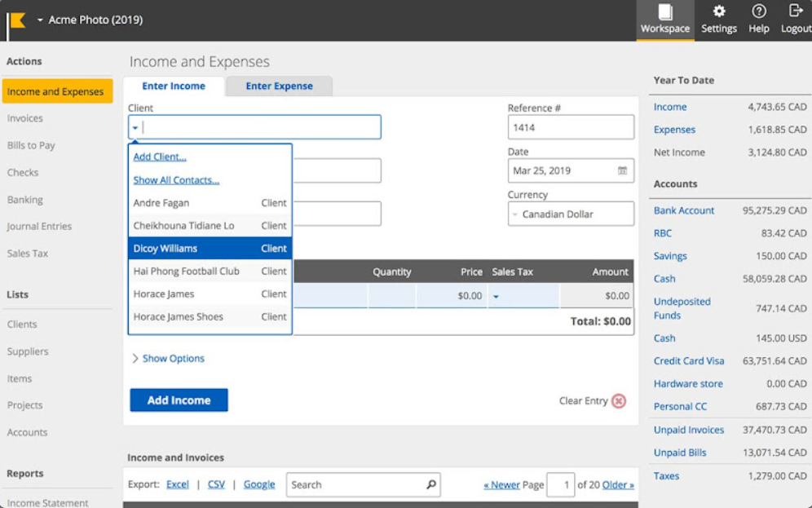Select Invoices in Actions sidebar

[x=25, y=118]
